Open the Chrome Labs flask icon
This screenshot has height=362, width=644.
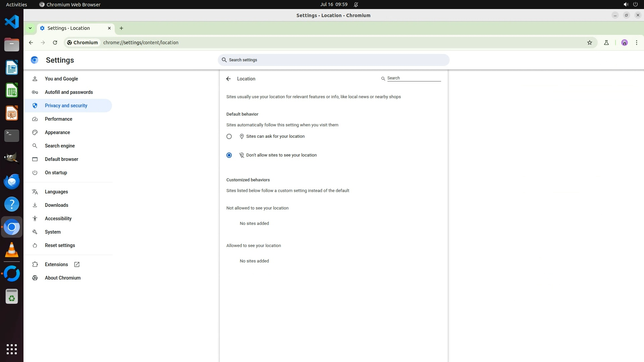click(606, 43)
